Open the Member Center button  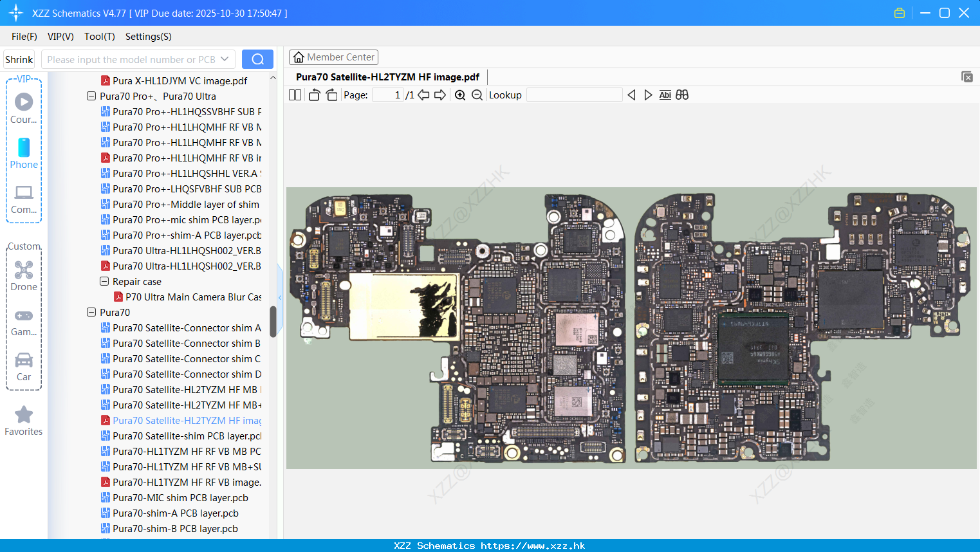pyautogui.click(x=333, y=57)
